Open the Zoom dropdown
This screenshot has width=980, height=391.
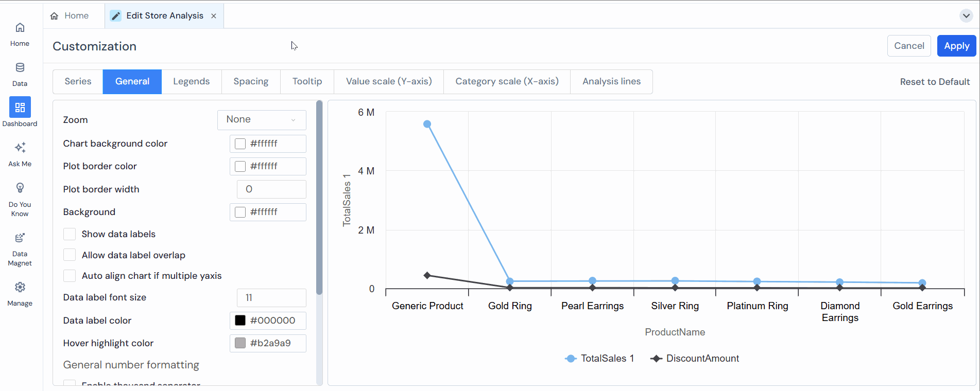click(262, 119)
